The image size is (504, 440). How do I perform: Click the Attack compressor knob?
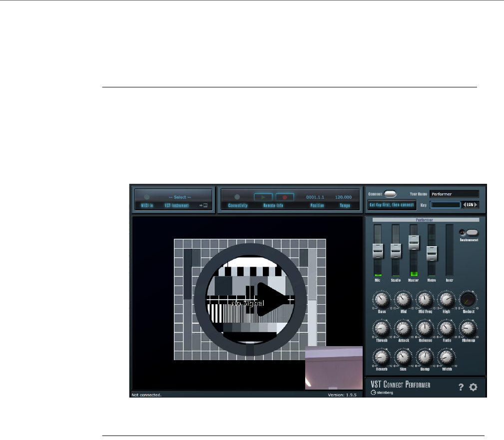[403, 329]
